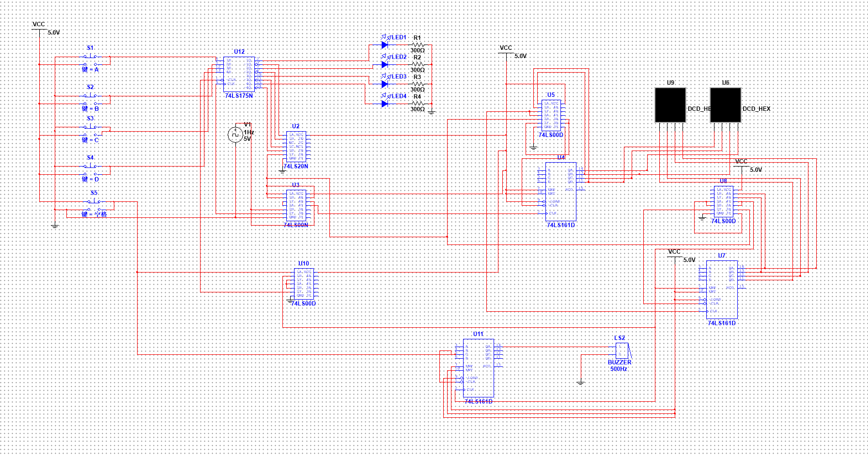This screenshot has height=455, width=868.
Task: Select the U5 74LS00D chip
Action: point(551,115)
